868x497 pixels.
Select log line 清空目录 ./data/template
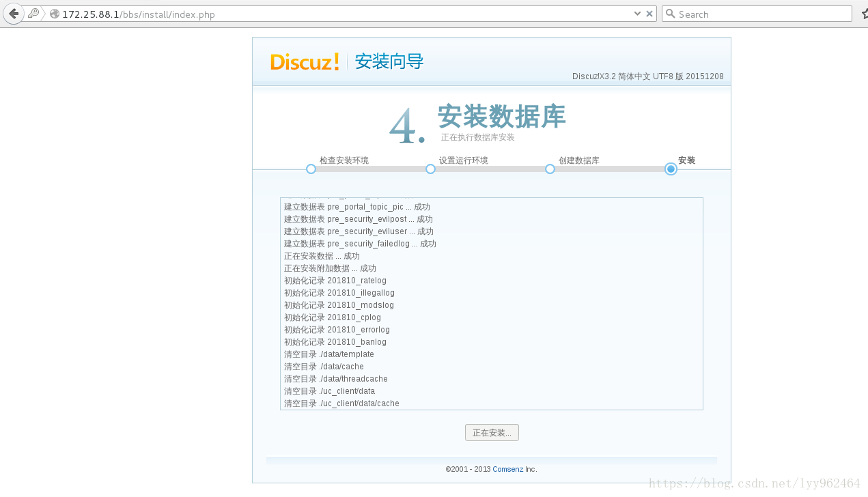click(x=329, y=354)
